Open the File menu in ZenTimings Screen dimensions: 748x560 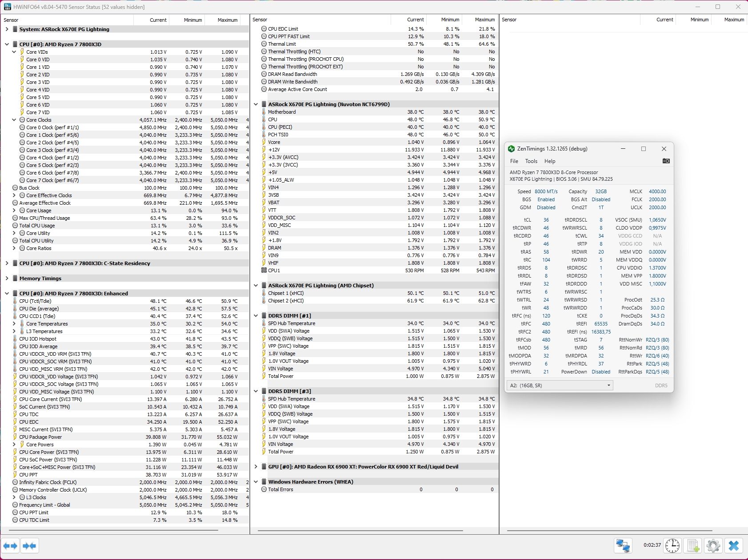(x=514, y=161)
